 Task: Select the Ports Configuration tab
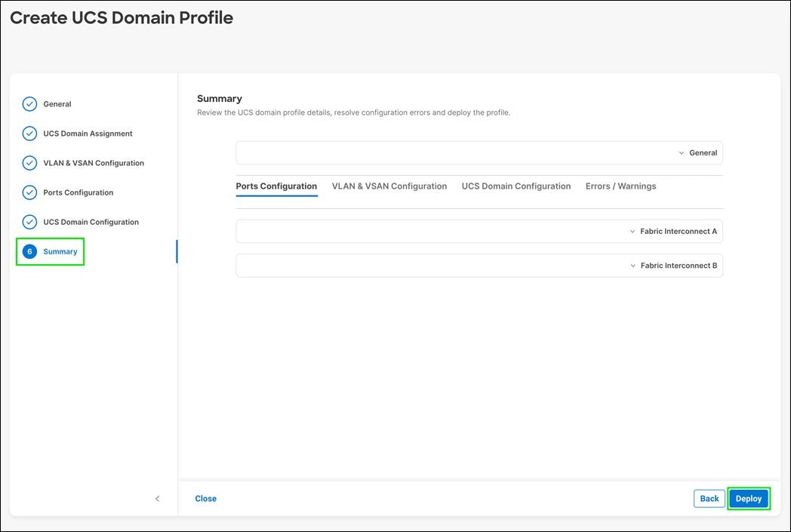(x=276, y=186)
